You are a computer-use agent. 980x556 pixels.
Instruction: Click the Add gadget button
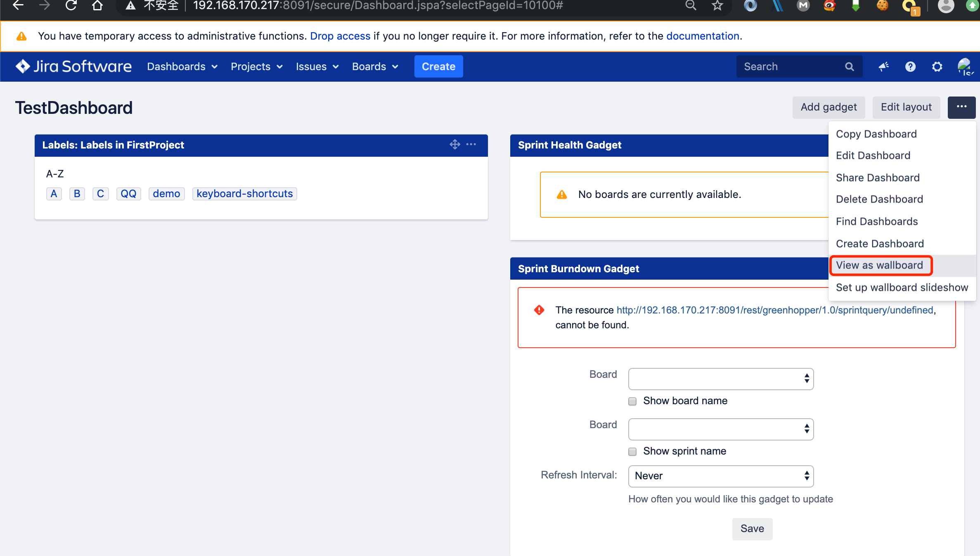829,107
